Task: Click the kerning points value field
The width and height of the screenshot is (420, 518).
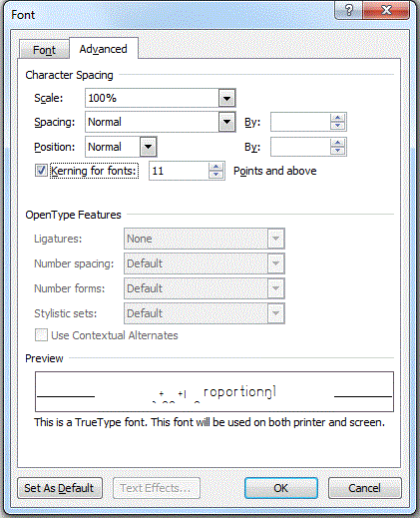Action: (x=179, y=171)
